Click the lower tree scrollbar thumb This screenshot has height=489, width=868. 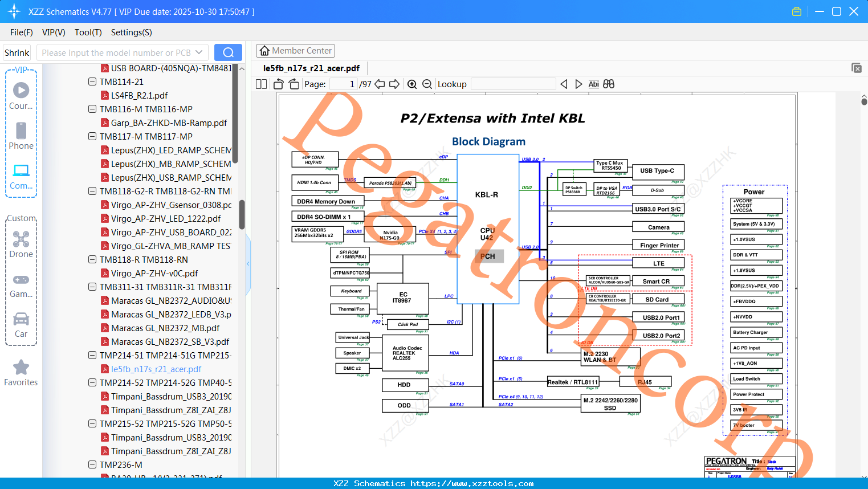click(x=242, y=214)
